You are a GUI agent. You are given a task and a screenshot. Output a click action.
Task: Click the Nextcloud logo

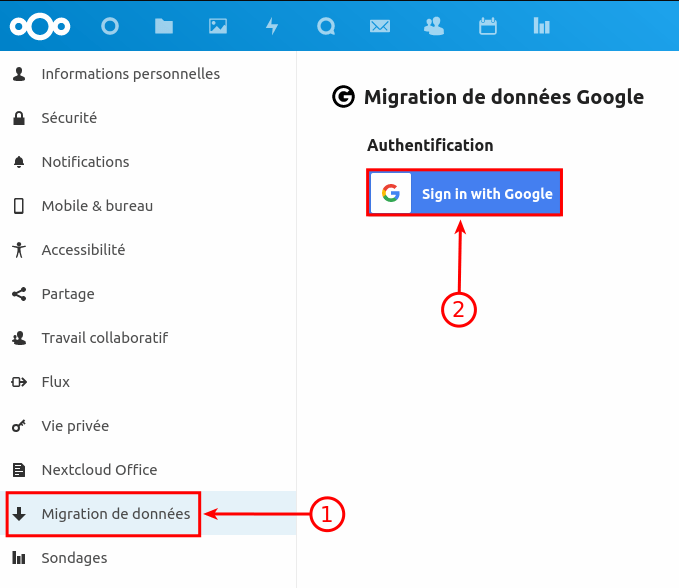[x=40, y=26]
